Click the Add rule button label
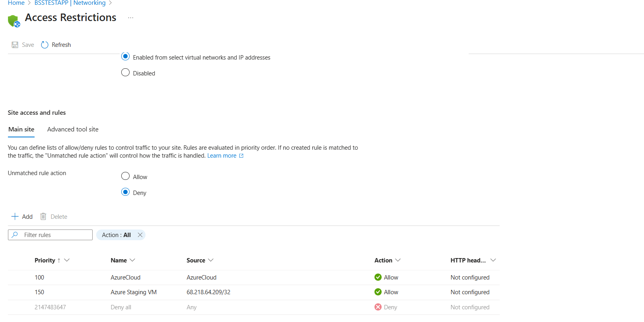Screen dimensions: 644x322 [27, 217]
